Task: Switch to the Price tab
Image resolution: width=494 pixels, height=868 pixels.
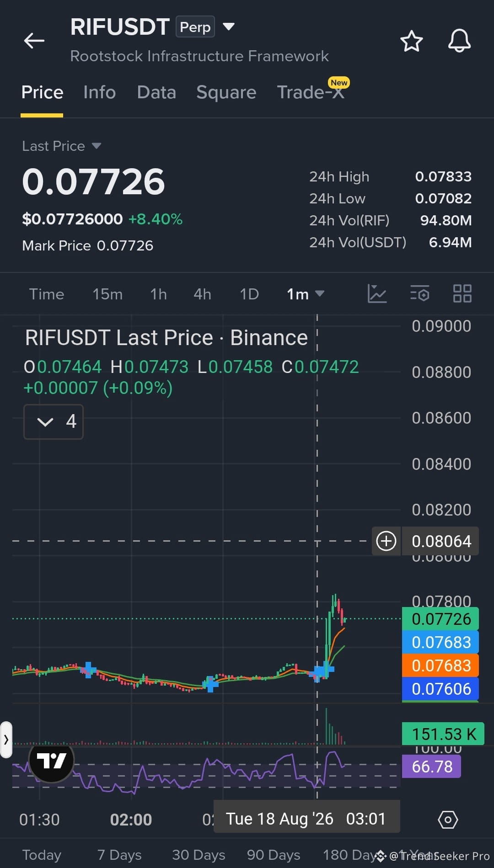Action: [x=42, y=92]
